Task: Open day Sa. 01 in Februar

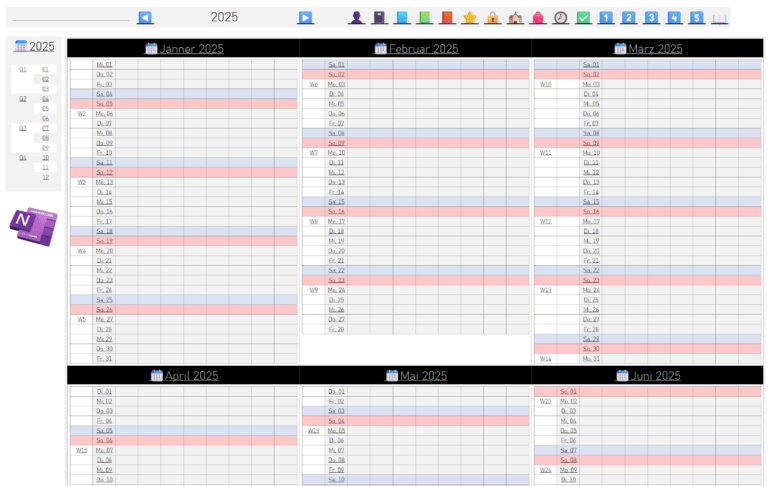Action: tap(336, 65)
